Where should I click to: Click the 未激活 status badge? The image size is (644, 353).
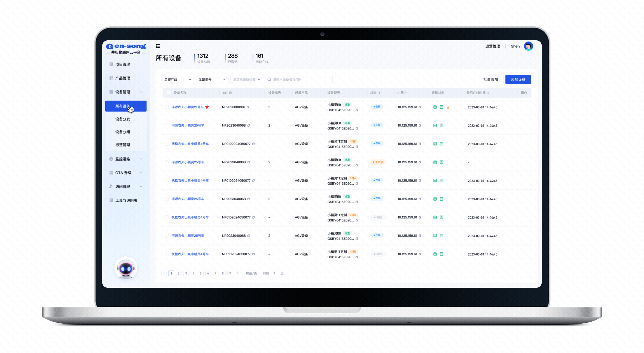(x=378, y=162)
